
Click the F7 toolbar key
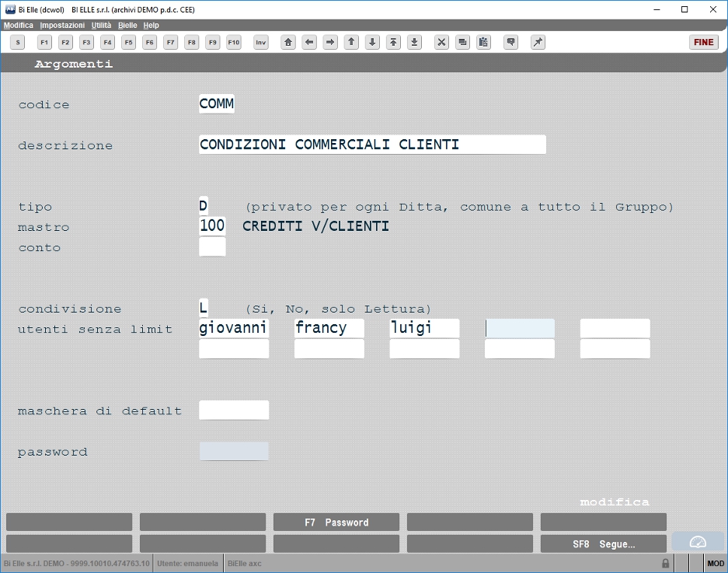170,42
